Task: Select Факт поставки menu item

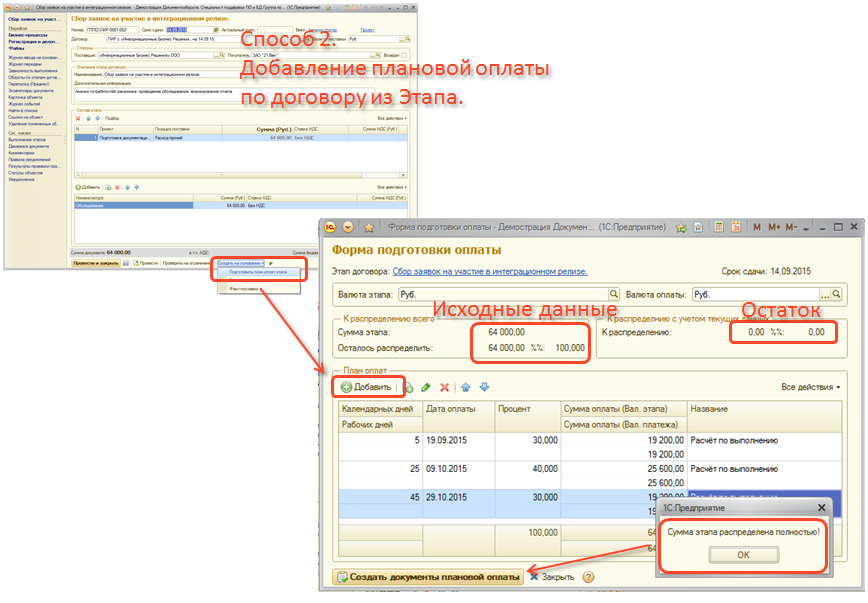Action: pyautogui.click(x=244, y=288)
